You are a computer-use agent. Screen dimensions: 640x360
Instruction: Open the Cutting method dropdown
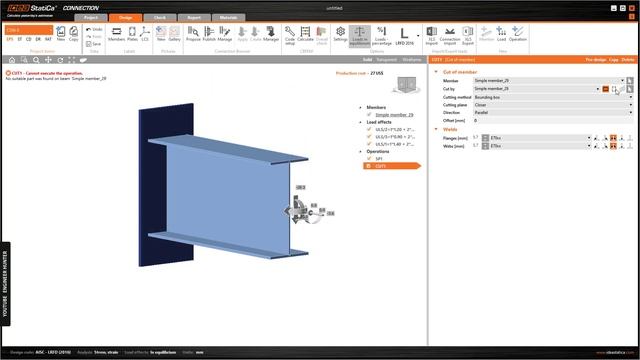click(553, 97)
